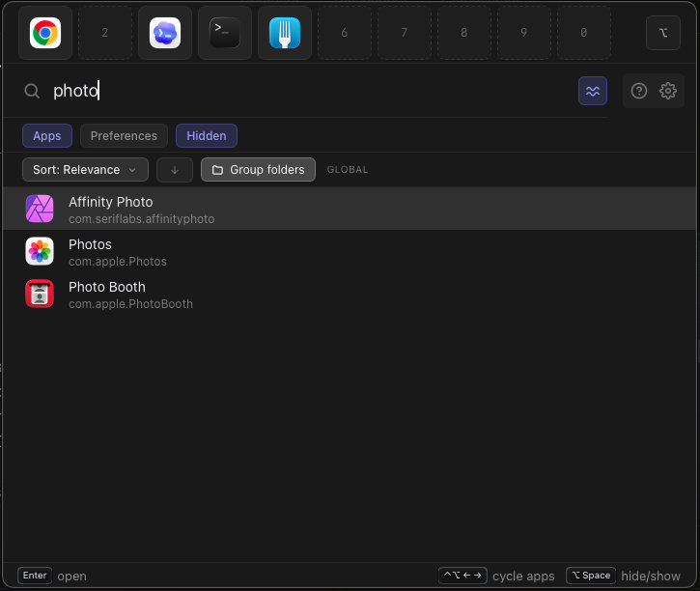Screen dimensions: 700x591
Task: Open the Sort: Relevance dropdown
Action: click(85, 170)
